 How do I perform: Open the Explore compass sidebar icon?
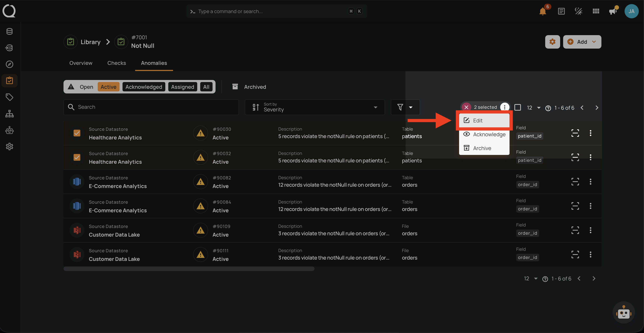pyautogui.click(x=10, y=64)
